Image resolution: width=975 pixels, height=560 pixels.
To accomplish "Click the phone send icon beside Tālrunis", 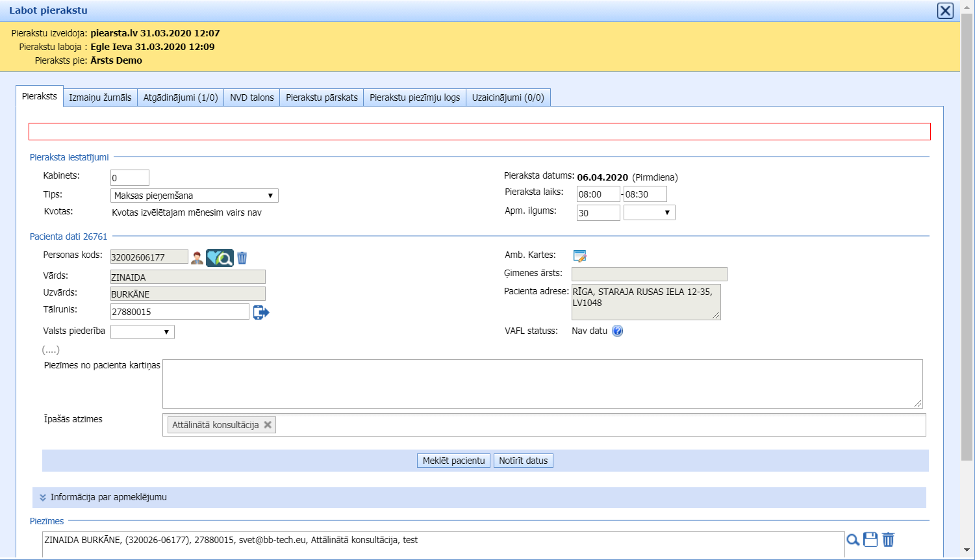I will coord(261,312).
